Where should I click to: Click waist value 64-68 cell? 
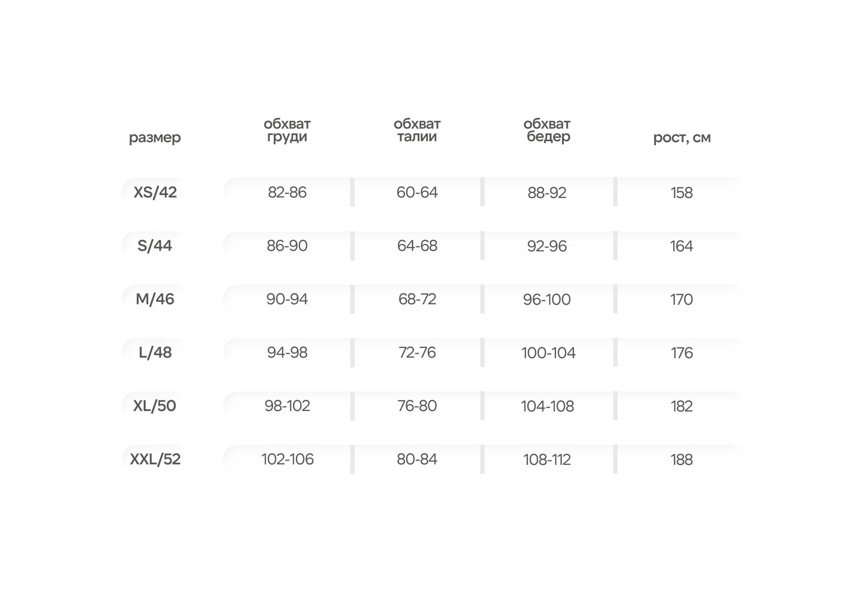click(417, 246)
